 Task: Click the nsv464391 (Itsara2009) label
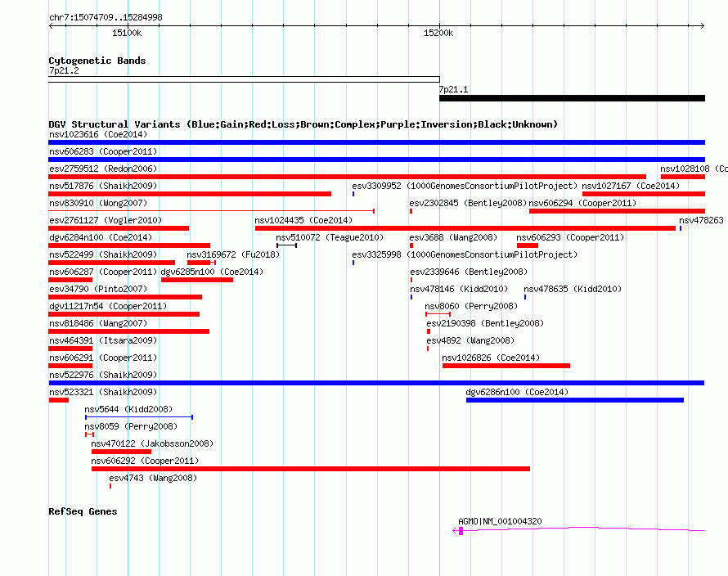pos(103,341)
